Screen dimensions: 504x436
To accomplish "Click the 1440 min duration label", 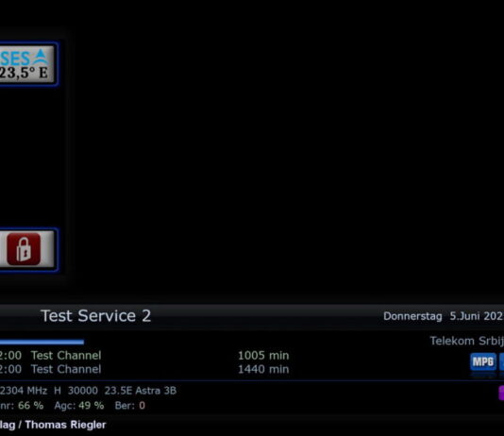I will pyautogui.click(x=263, y=369).
